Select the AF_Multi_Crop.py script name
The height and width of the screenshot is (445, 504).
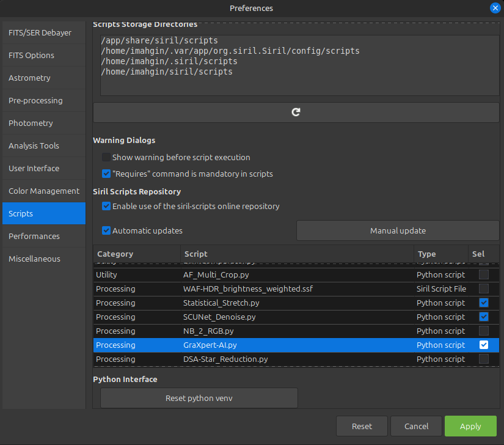216,274
